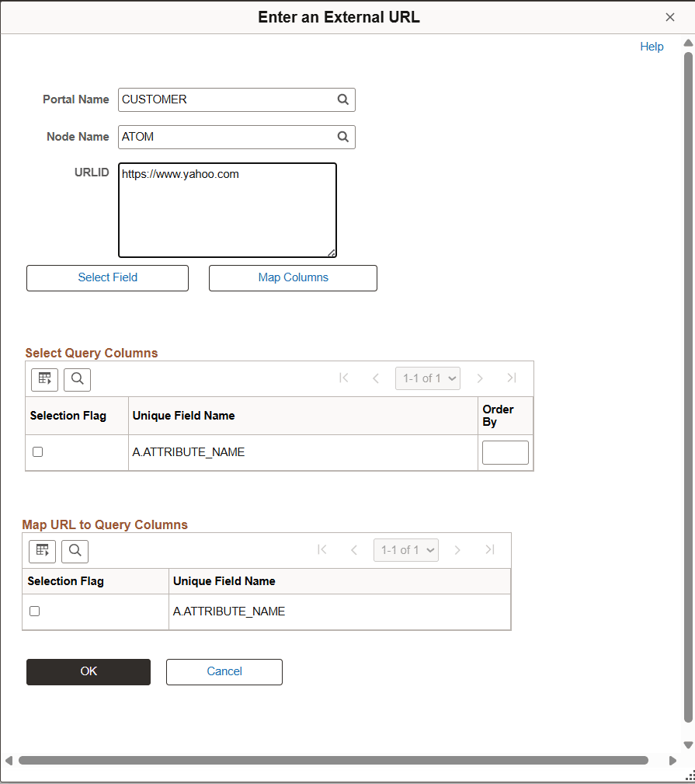Open the Node Name lookup search
This screenshot has height=784, width=695.
click(342, 137)
